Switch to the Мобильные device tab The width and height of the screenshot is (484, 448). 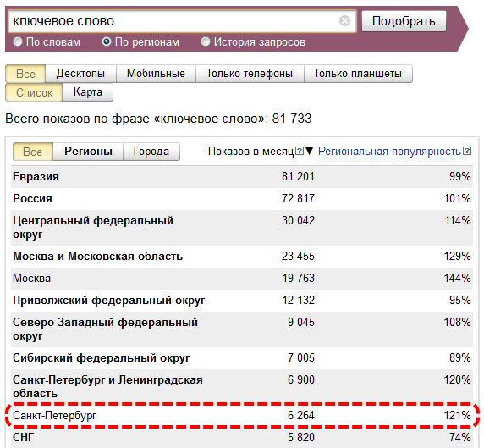(x=156, y=74)
